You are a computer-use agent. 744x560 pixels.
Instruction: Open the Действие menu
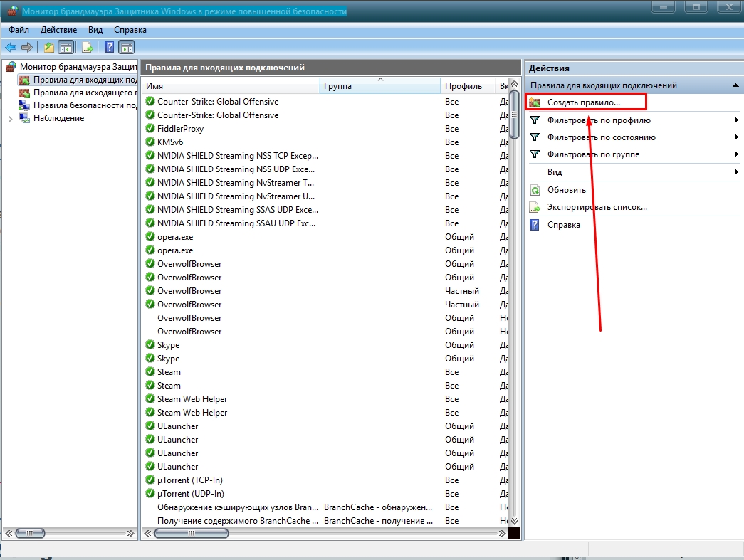58,30
